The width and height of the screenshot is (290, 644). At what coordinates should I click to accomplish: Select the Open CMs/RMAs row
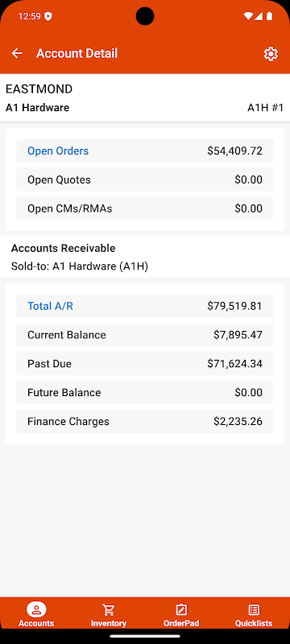[x=145, y=208]
